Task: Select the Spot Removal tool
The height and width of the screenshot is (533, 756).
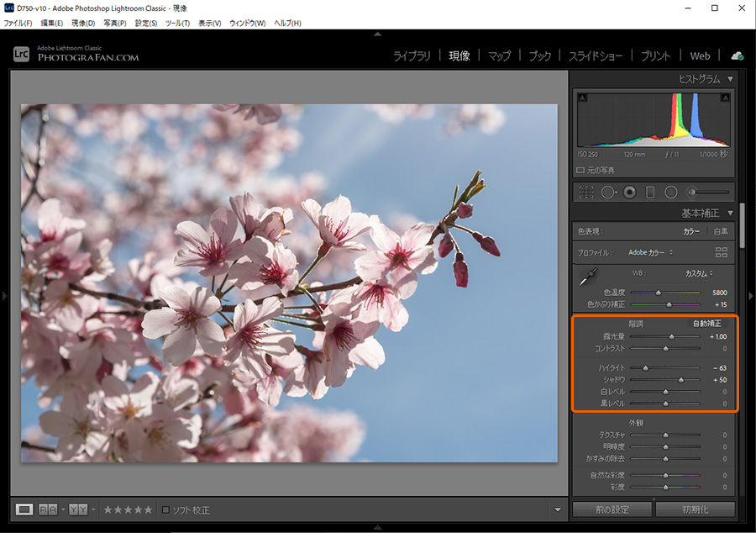Action: coord(609,192)
